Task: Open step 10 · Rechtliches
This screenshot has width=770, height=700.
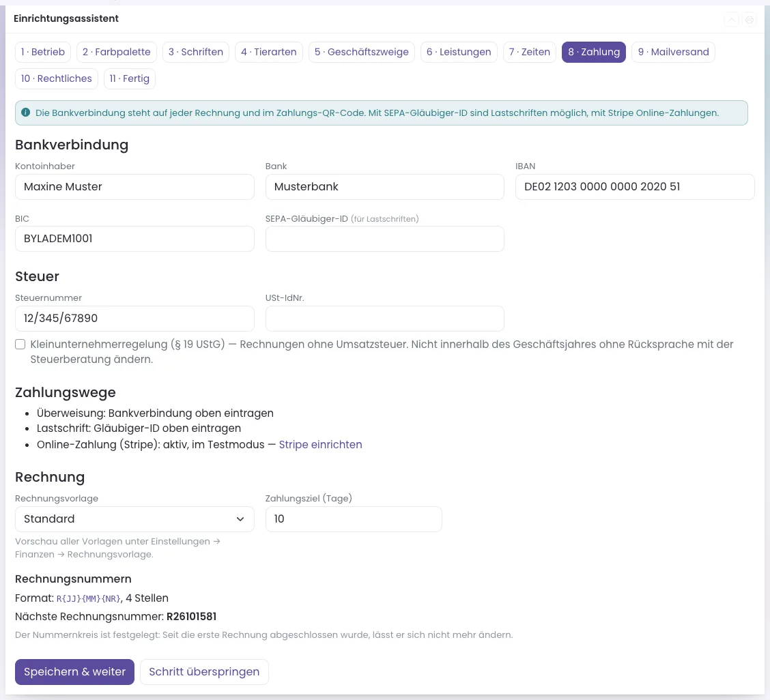Action: point(57,78)
